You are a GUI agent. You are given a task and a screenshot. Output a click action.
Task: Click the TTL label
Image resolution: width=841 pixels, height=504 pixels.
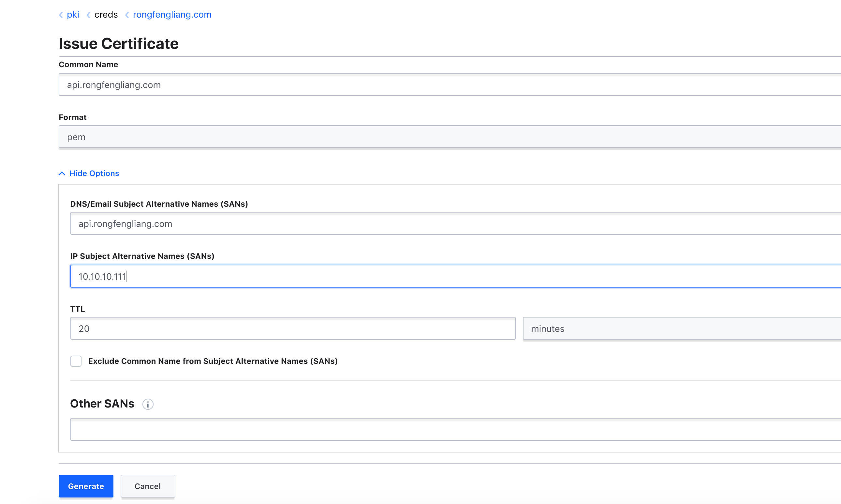point(77,309)
